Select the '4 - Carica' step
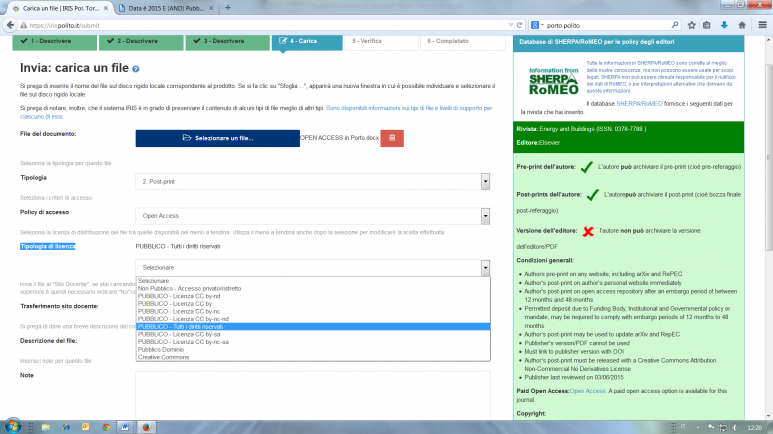The width and height of the screenshot is (773, 434). click(307, 41)
